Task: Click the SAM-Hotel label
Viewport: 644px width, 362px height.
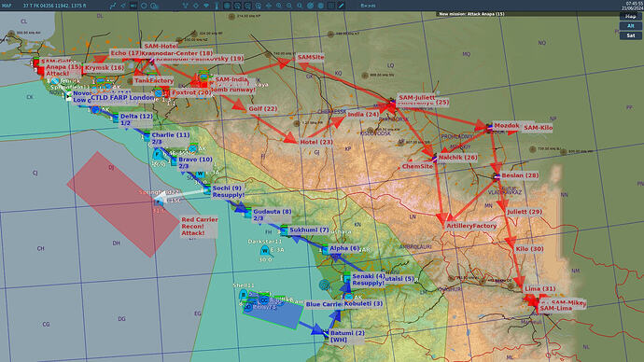Action: 161,46
